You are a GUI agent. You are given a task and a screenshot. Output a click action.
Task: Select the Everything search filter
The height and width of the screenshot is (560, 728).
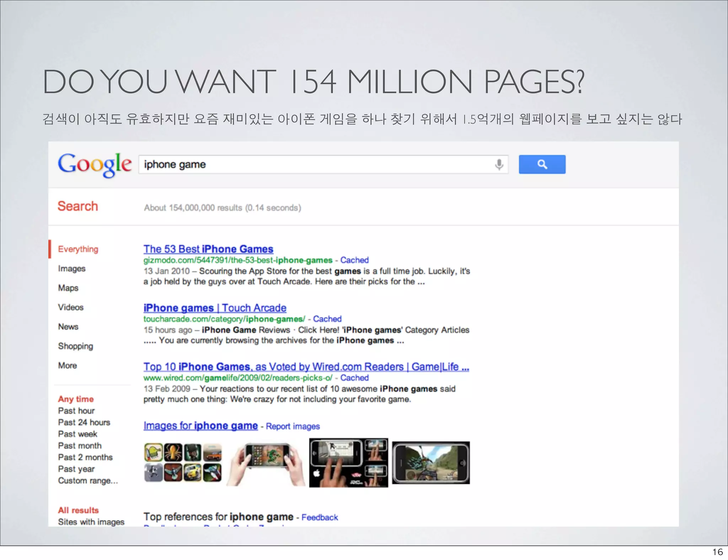[78, 249]
